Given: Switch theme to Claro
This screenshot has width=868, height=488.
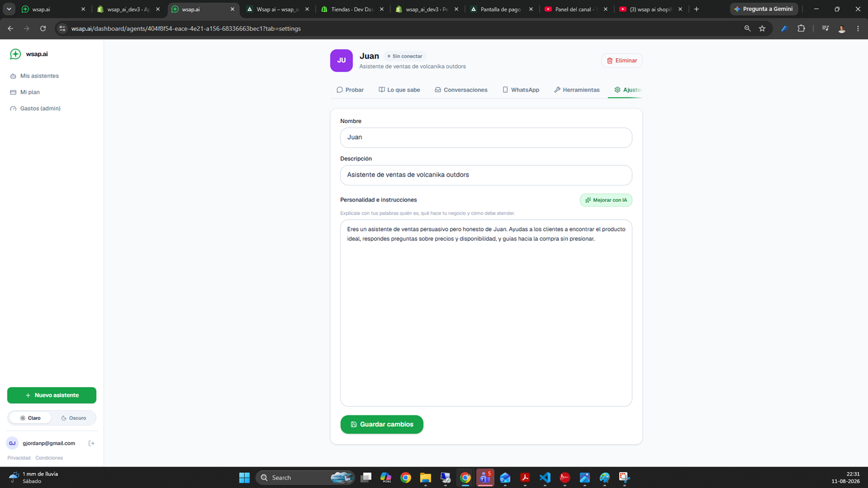Looking at the screenshot, I should 30,418.
